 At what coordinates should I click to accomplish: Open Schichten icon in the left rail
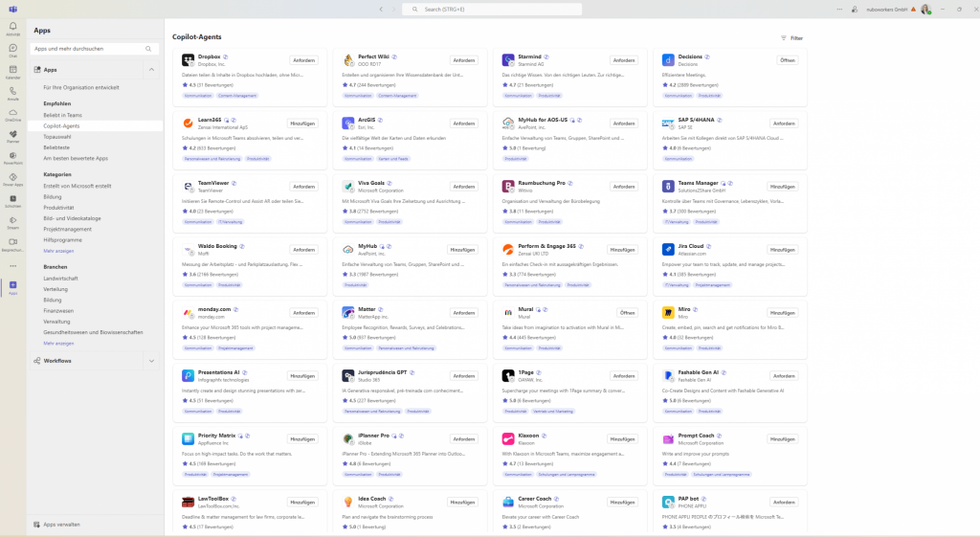[x=12, y=200]
